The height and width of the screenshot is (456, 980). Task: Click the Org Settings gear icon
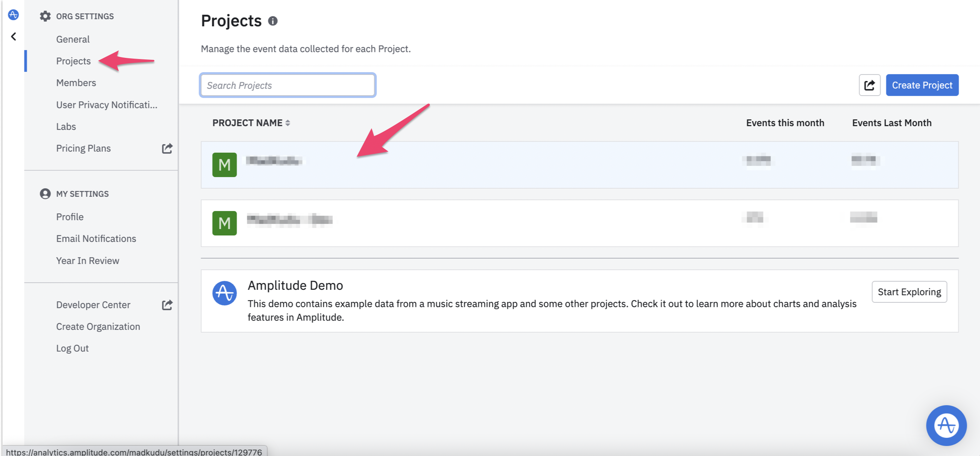coord(45,16)
